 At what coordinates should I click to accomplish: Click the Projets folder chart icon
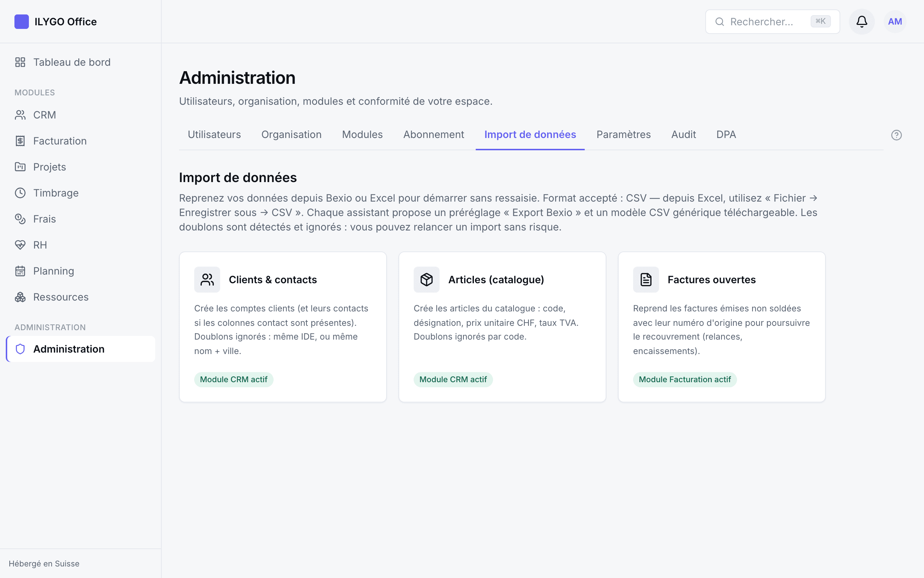[x=20, y=167]
